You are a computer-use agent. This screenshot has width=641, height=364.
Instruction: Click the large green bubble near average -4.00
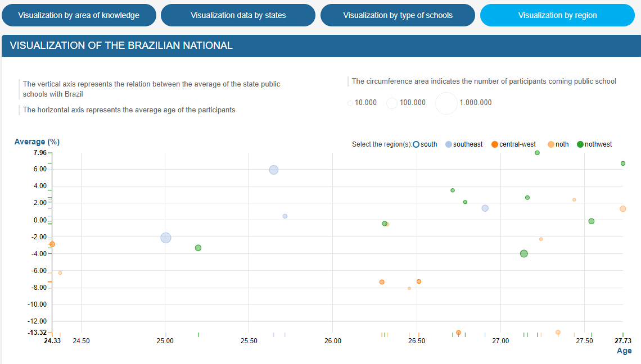click(524, 254)
